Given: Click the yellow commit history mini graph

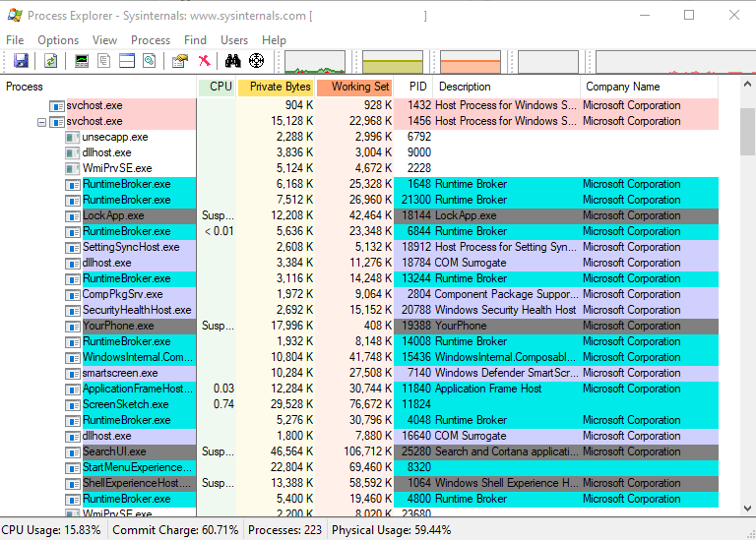Looking at the screenshot, I should [393, 62].
